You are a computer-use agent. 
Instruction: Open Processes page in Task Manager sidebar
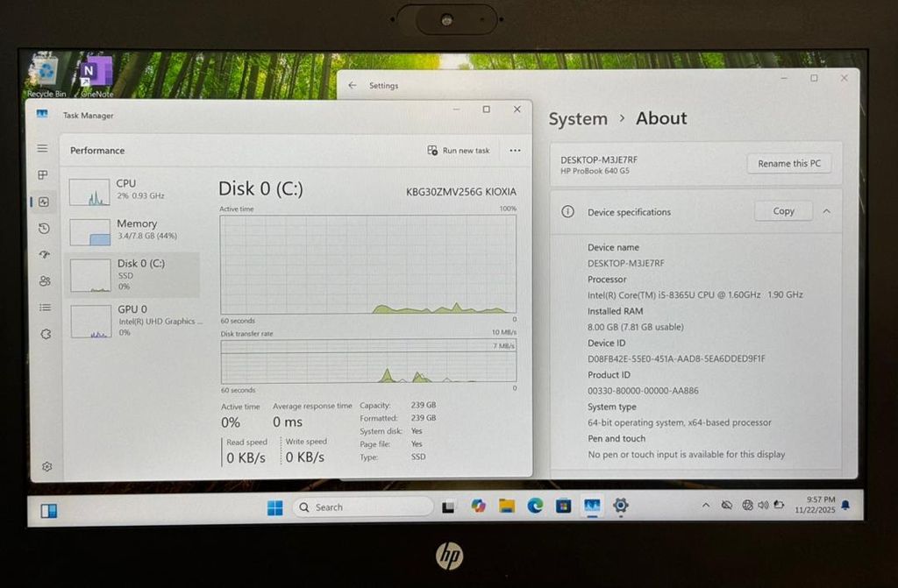43,175
